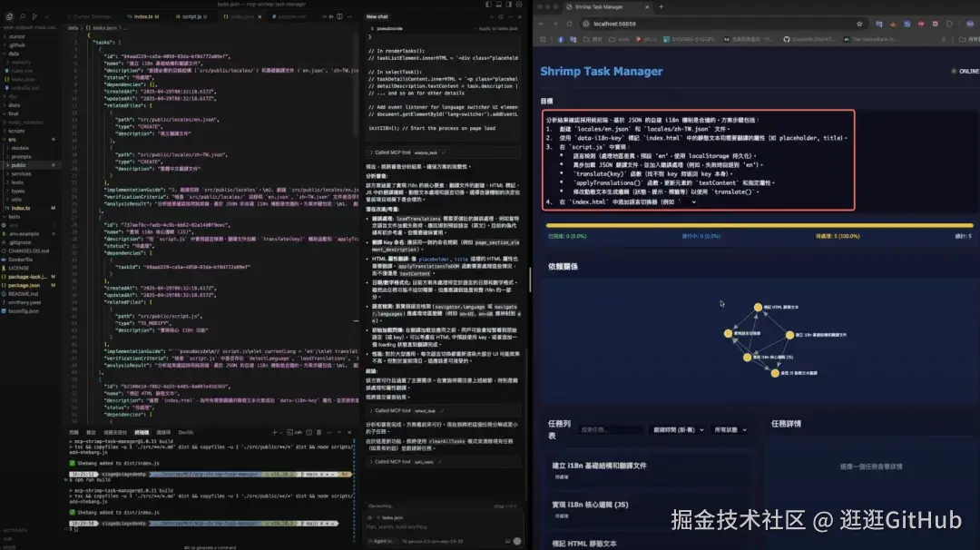Click the bottom yellow node in dependency graph

pyautogui.click(x=775, y=373)
